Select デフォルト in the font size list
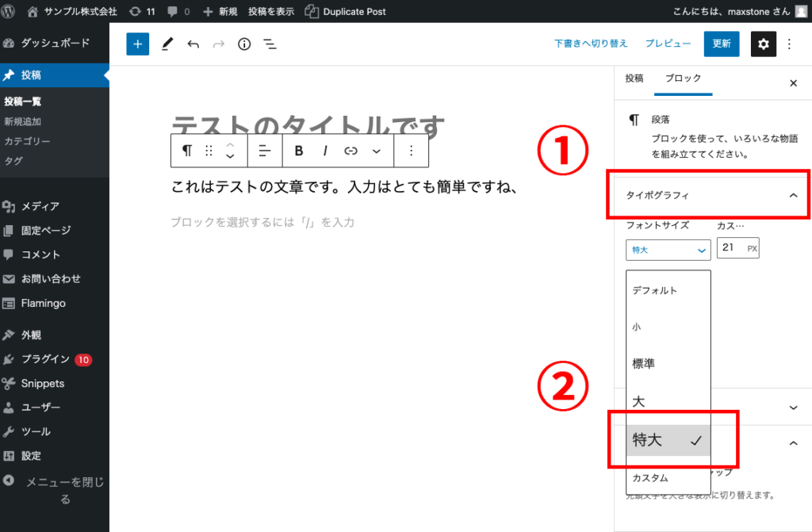The height and width of the screenshot is (532, 812). (653, 289)
